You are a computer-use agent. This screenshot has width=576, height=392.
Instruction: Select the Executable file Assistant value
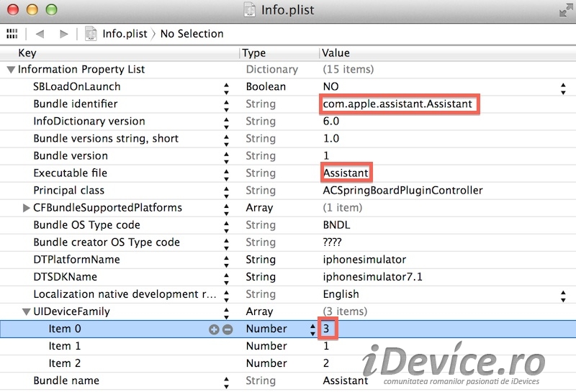(x=346, y=173)
